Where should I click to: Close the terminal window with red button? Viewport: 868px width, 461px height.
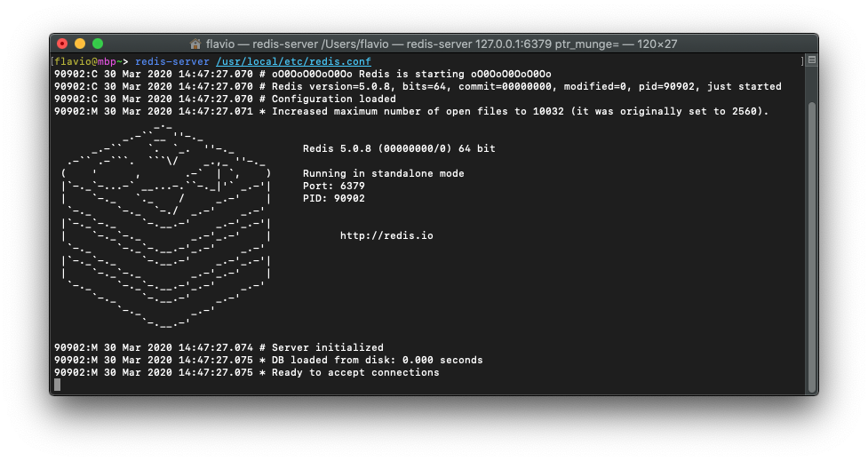(x=62, y=44)
